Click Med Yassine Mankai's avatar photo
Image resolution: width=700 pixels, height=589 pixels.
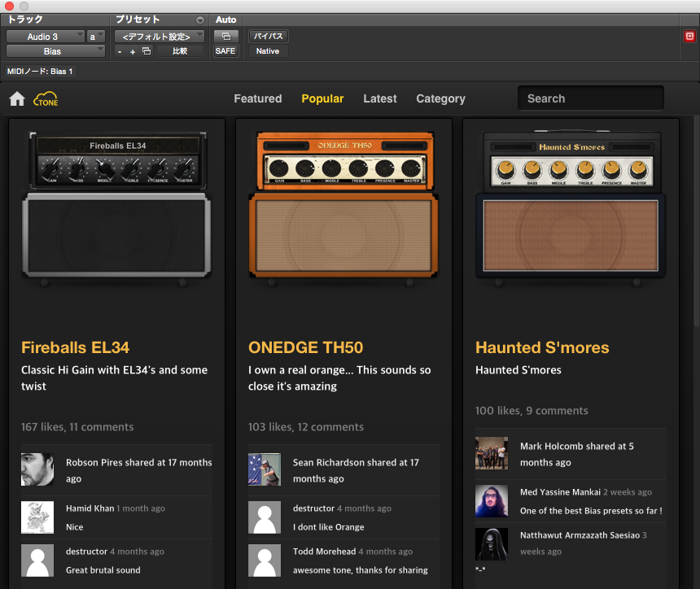[x=492, y=500]
